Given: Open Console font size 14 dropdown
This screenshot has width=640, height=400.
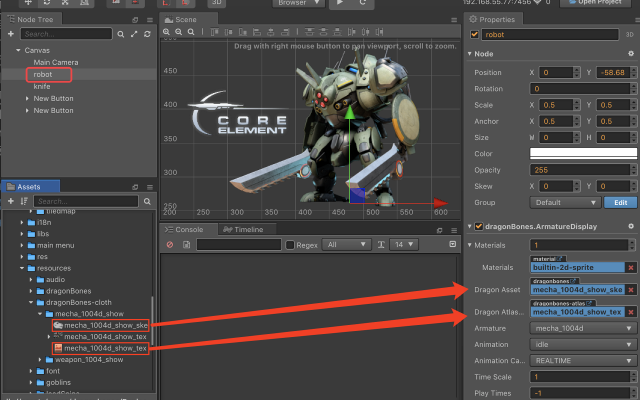Looking at the screenshot, I should point(404,244).
